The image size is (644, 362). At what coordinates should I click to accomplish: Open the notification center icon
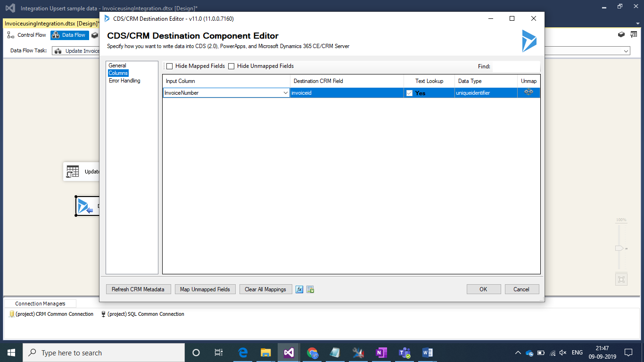(628, 353)
